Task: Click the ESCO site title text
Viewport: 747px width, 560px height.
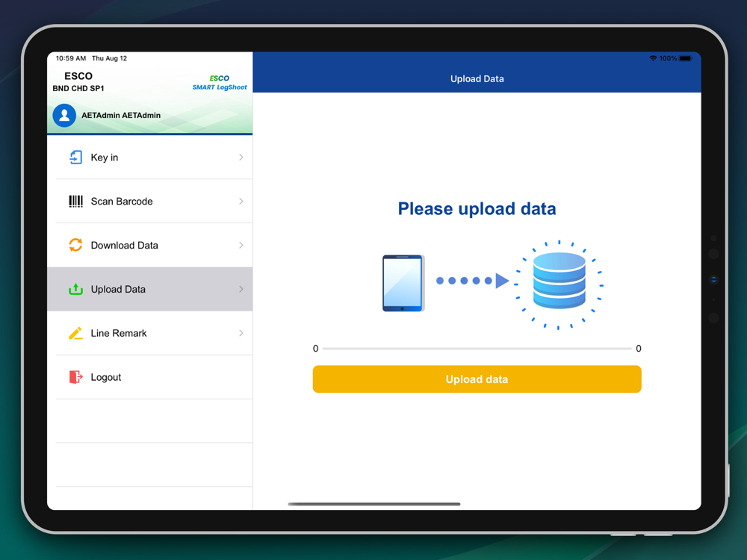Action: 78,76
